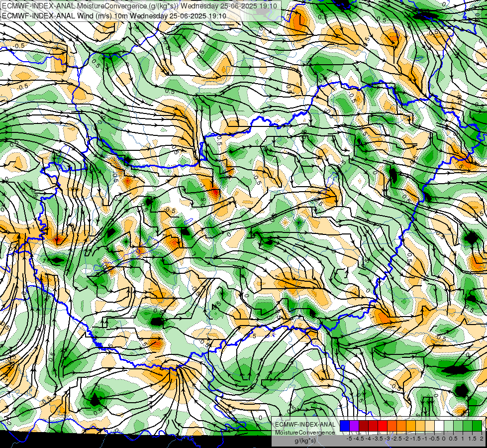Select legend swatch between -2.5 and -2
The width and height of the screenshot is (487, 448).
(x=401, y=426)
